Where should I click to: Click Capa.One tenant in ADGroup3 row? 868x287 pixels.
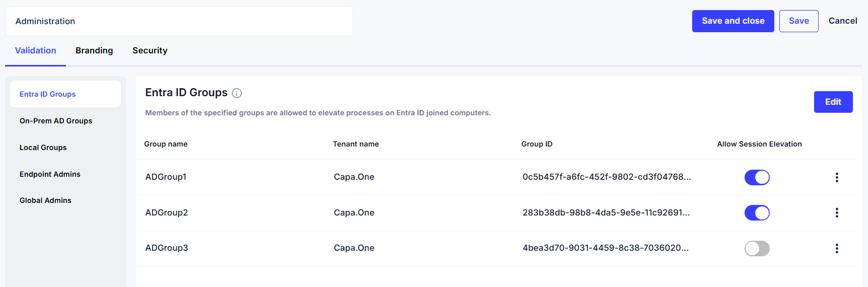(x=354, y=248)
